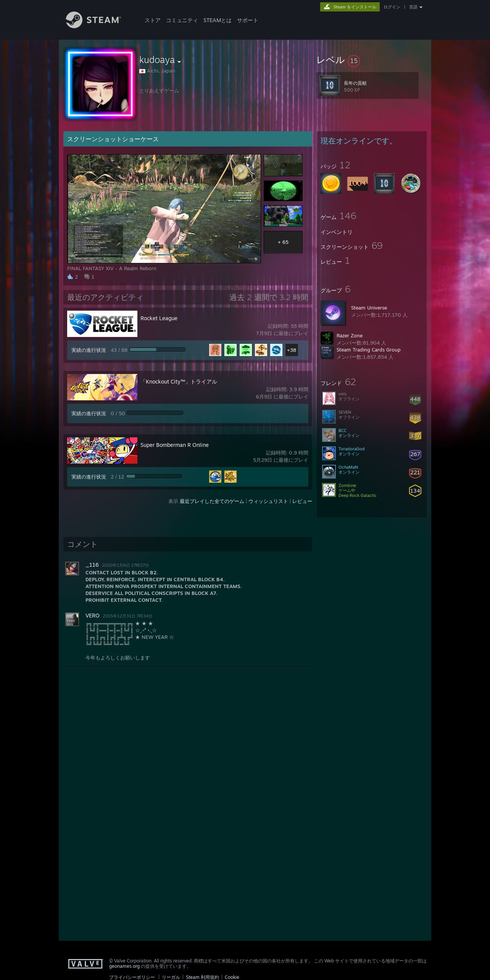Open the STEAMとは menu item

click(x=218, y=20)
